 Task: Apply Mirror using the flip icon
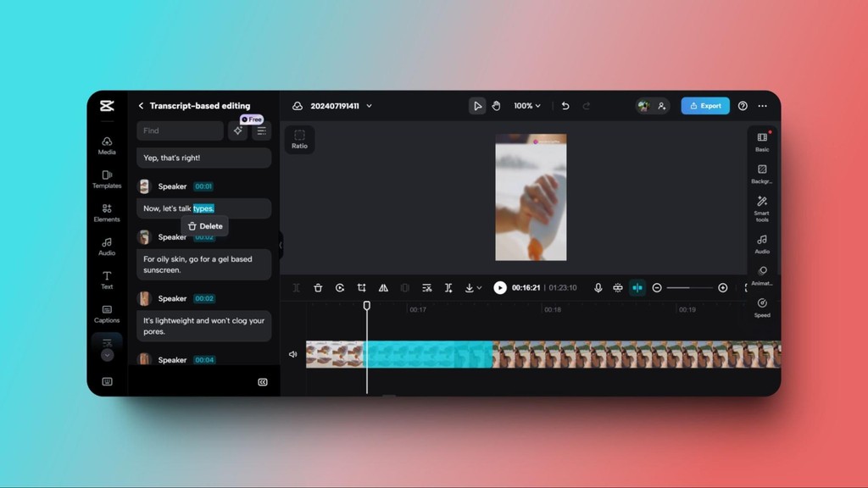383,287
